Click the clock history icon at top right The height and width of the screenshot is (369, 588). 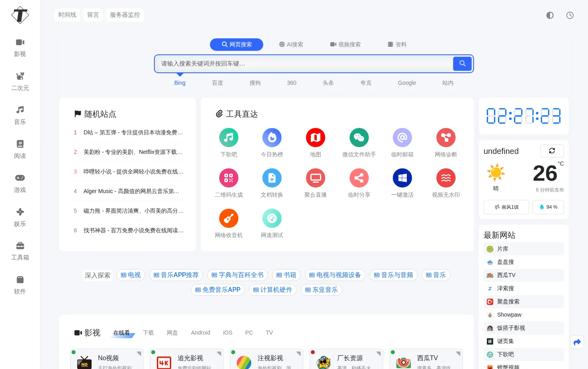coord(570,15)
